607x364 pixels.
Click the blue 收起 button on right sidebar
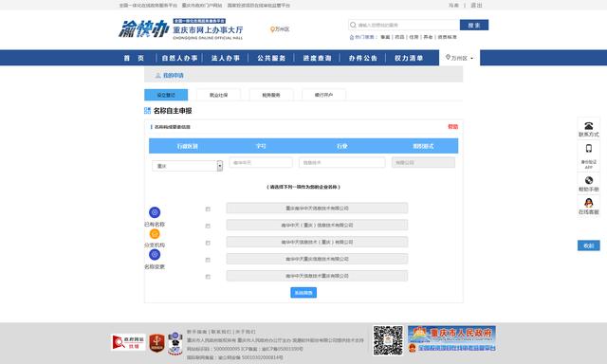tap(588, 246)
